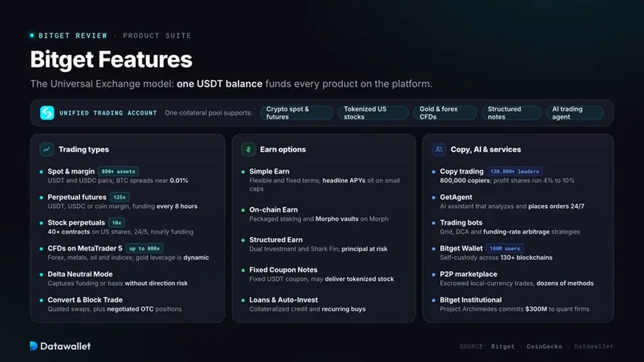Select the AI trading agent pill
Image resolution: width=644 pixels, height=362 pixels.
(x=575, y=113)
